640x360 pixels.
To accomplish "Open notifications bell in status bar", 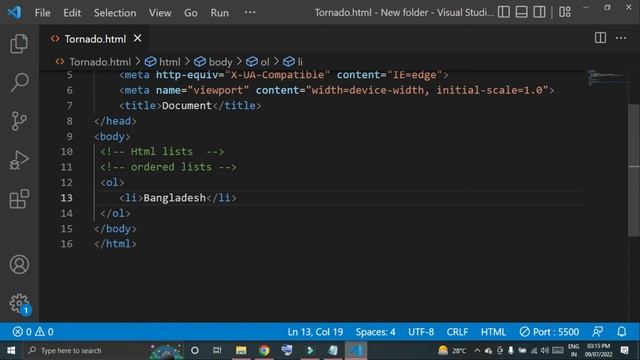I will 622,332.
